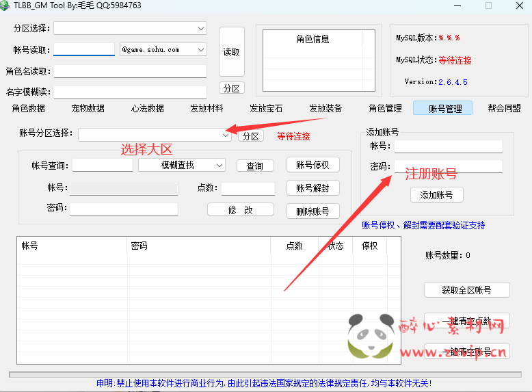Click the 添加账号 button

click(x=437, y=195)
